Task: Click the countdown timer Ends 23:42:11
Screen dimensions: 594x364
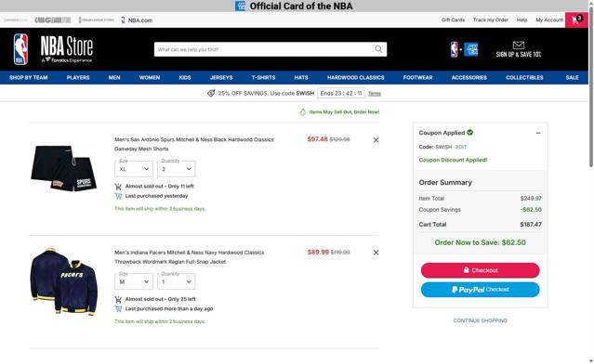Action: pyautogui.click(x=341, y=93)
